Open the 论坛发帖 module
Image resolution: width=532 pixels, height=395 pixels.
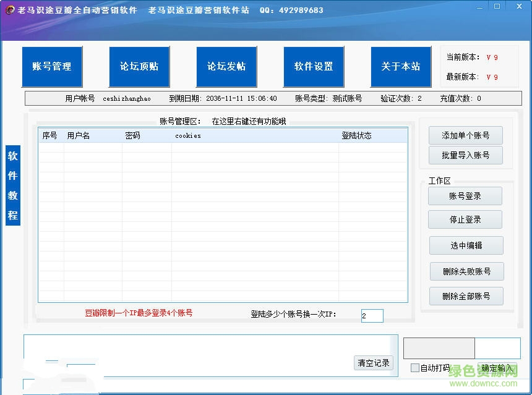[x=226, y=67]
